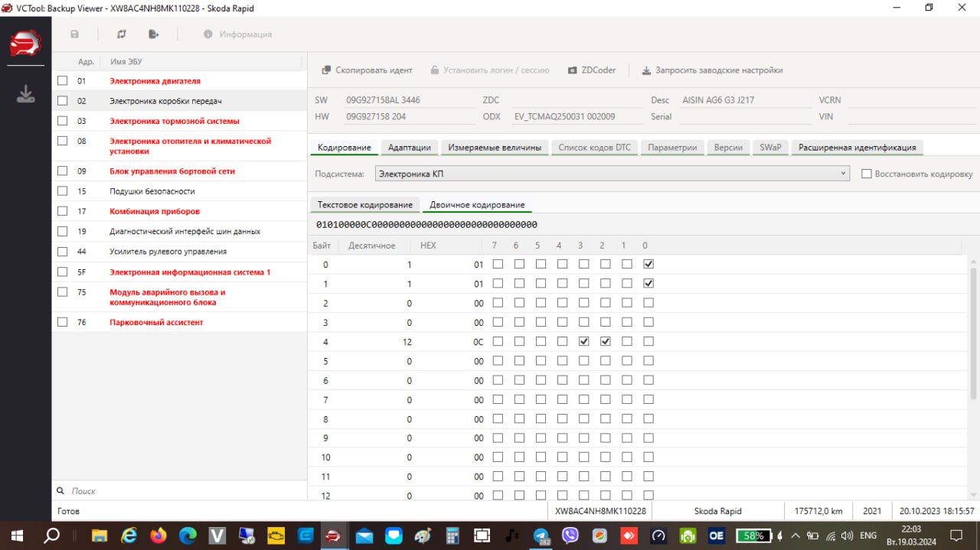Open the Список кодов DTC tab
Viewport: 980px width, 550px height.
(x=594, y=148)
